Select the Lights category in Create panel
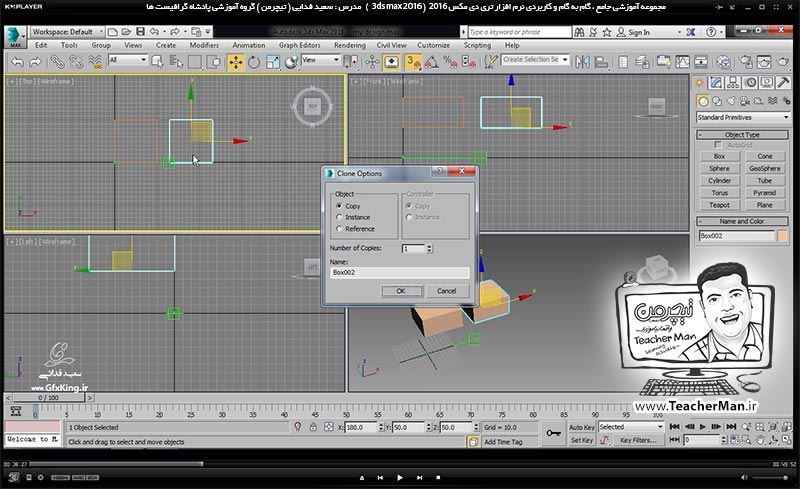 pyautogui.click(x=731, y=101)
